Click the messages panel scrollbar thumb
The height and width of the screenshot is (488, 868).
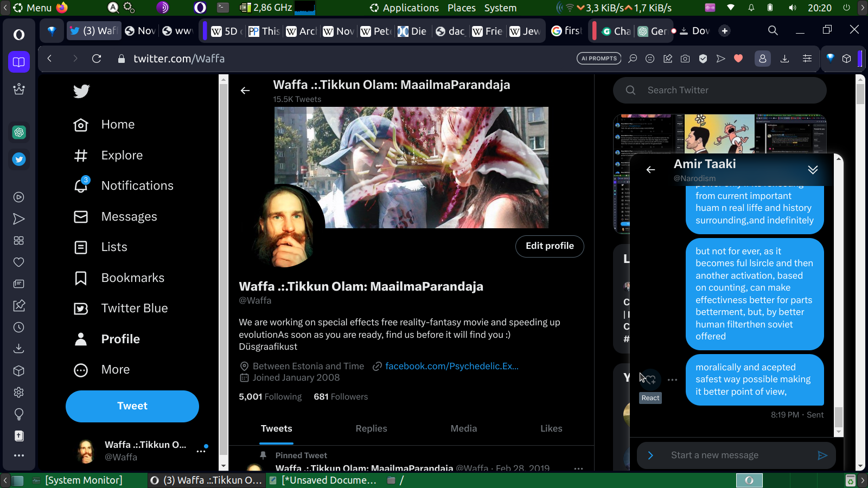click(x=839, y=417)
